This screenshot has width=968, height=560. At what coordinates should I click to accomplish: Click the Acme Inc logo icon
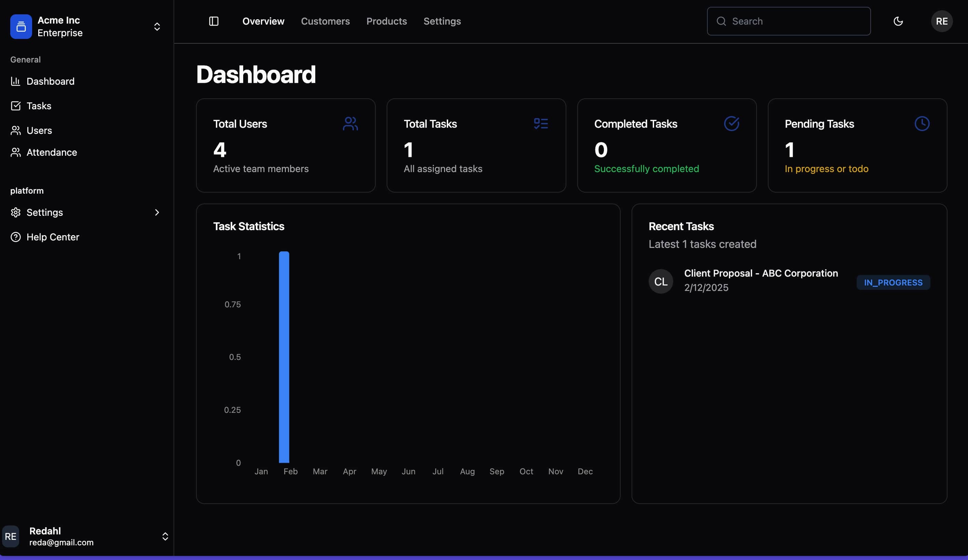pos(21,27)
